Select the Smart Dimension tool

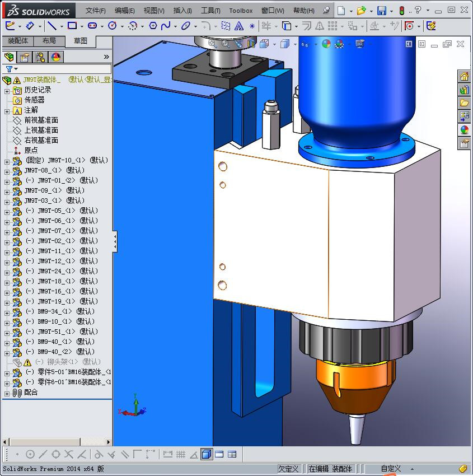30,26
